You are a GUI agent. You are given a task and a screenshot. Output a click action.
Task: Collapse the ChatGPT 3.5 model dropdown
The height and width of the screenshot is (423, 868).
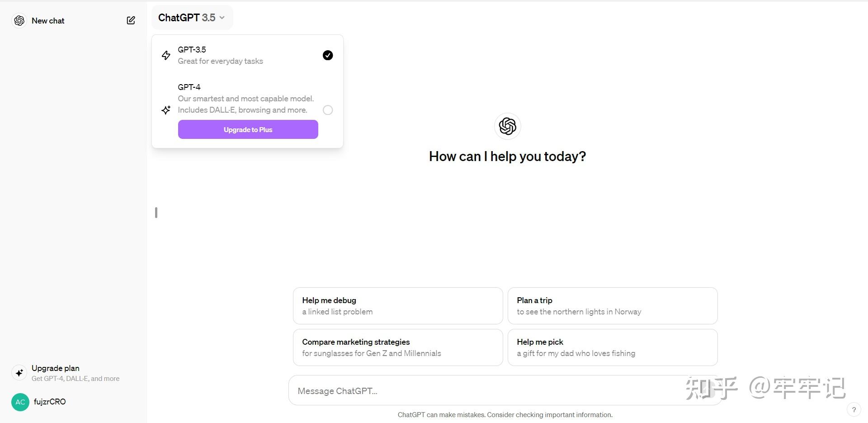(x=192, y=18)
